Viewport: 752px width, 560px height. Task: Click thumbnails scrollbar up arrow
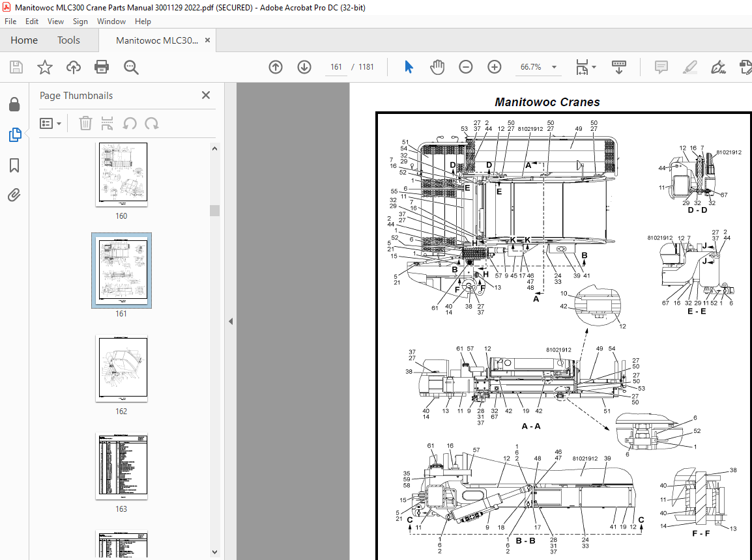(214, 148)
